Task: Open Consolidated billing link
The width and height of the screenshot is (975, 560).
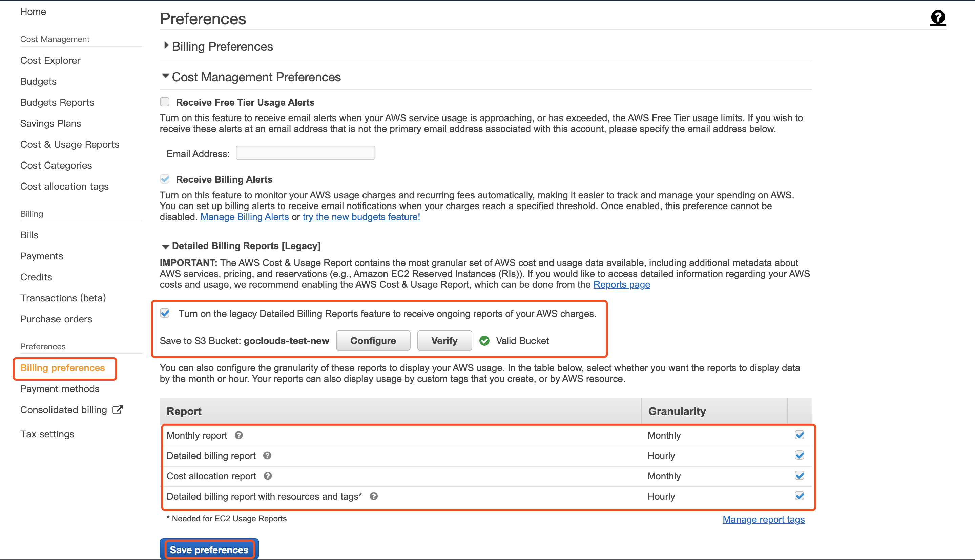Action: click(x=63, y=410)
